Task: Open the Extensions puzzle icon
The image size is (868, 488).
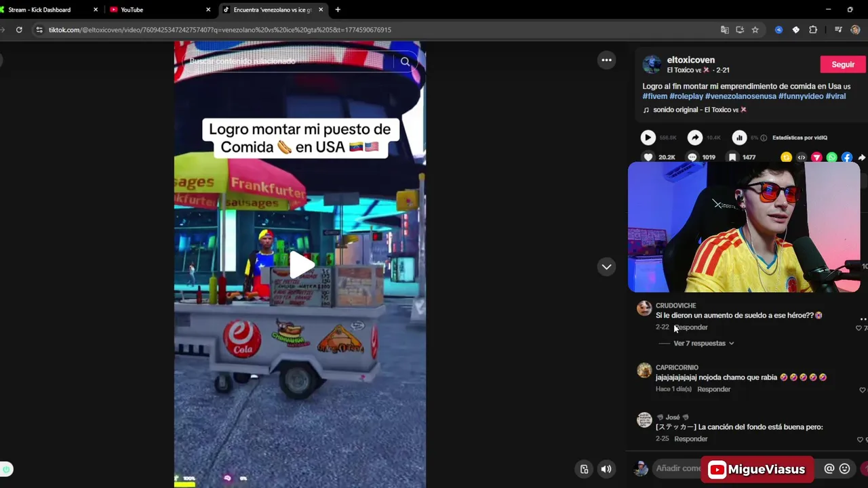Action: [x=813, y=30]
